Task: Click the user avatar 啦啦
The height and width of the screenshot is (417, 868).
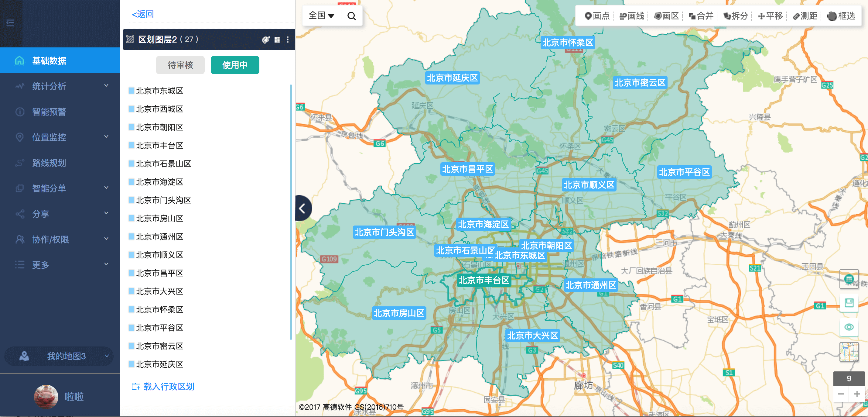Action: pyautogui.click(x=46, y=396)
